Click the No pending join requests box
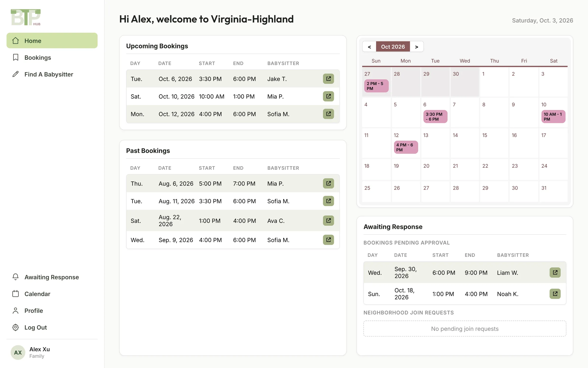Screen dimensions: 588x368 pos(465,329)
